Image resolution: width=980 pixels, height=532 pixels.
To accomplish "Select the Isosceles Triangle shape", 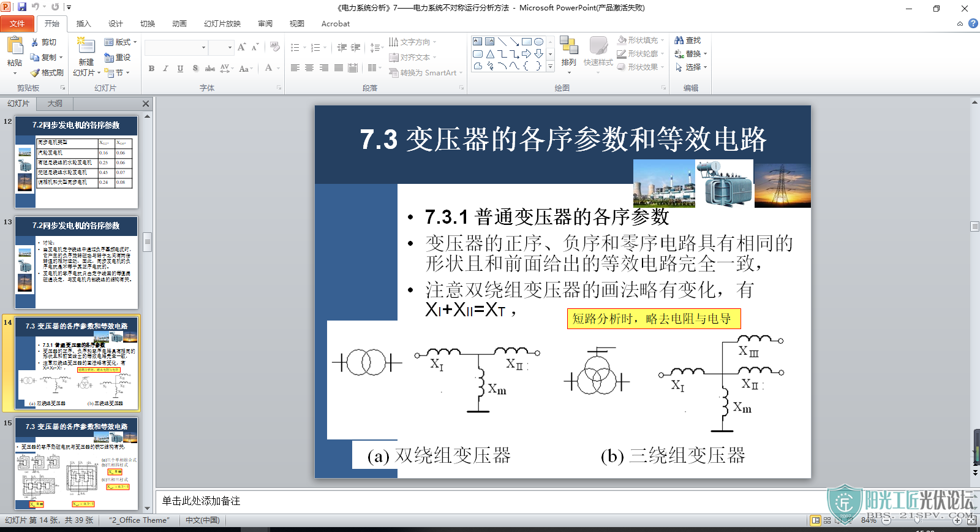I will (x=490, y=54).
